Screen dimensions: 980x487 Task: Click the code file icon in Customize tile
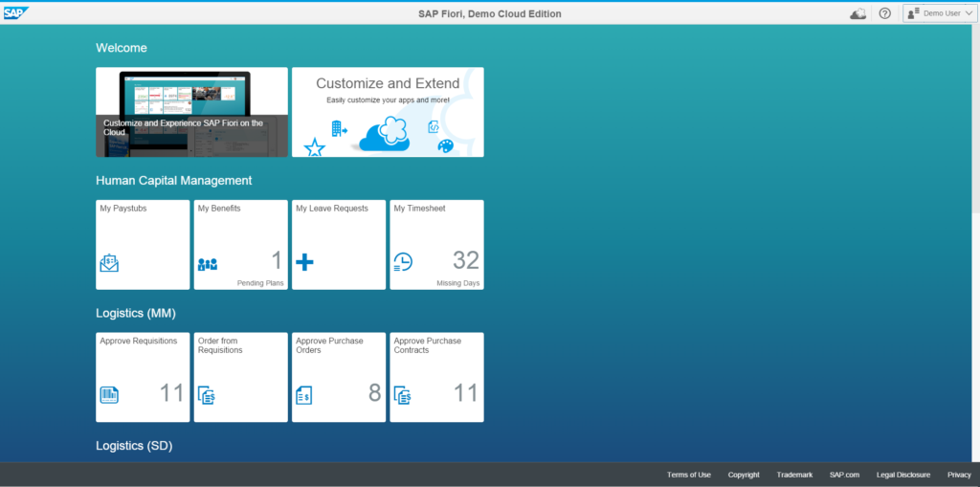click(x=434, y=127)
